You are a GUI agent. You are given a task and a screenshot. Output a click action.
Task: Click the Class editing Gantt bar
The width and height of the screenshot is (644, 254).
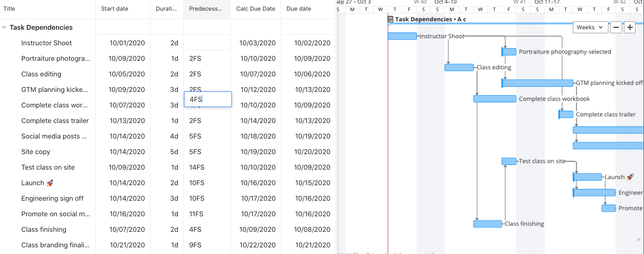pyautogui.click(x=459, y=67)
